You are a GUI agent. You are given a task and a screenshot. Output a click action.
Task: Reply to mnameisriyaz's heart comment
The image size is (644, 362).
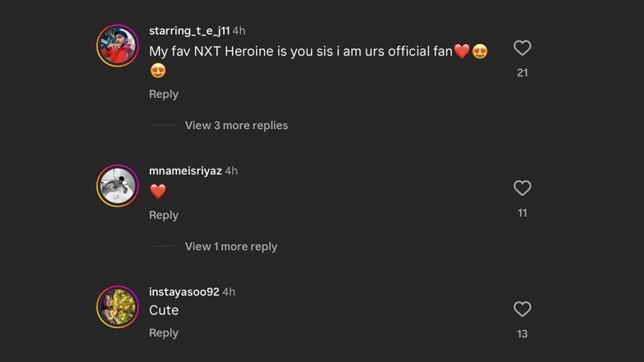[164, 216]
